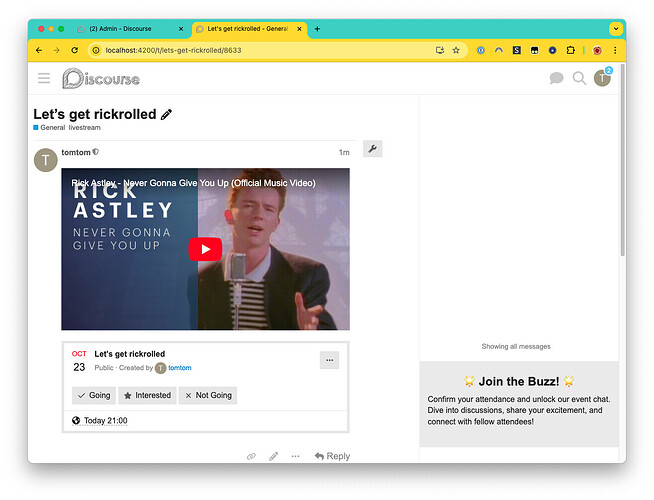Click the S extension icon in toolbar
654x500 pixels.
(516, 50)
